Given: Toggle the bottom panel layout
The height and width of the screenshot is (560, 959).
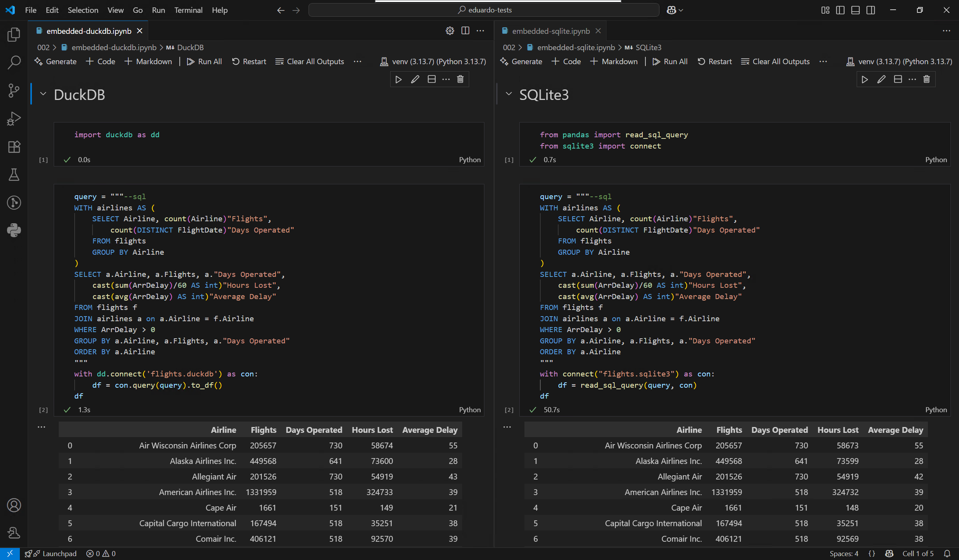Looking at the screenshot, I should (x=855, y=10).
